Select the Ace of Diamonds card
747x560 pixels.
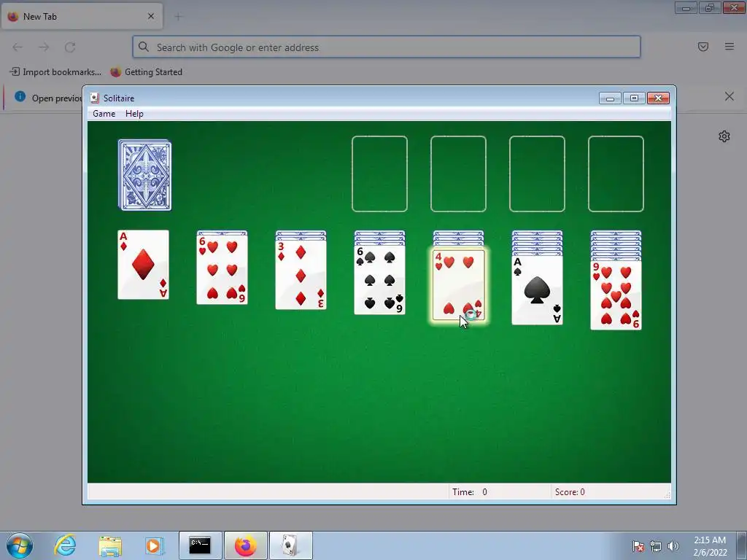click(x=144, y=265)
